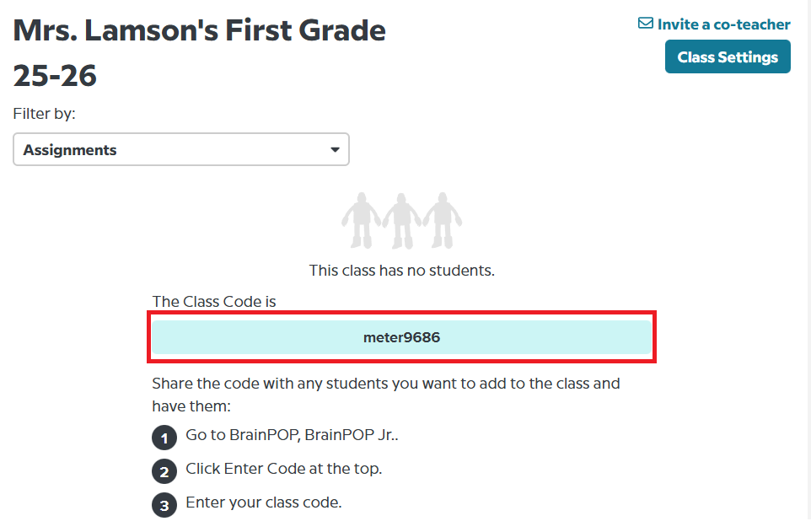The width and height of the screenshot is (811, 532).
Task: Open the Invite a co-teacher link
Action: (x=723, y=24)
